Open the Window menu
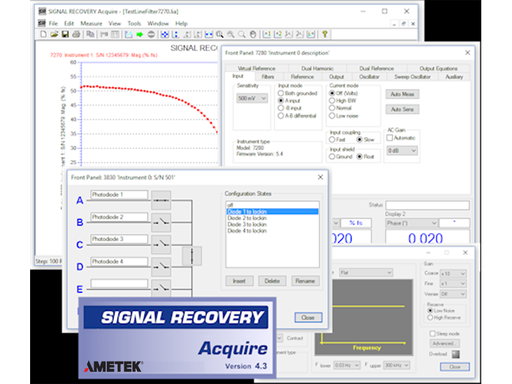 coord(158,23)
